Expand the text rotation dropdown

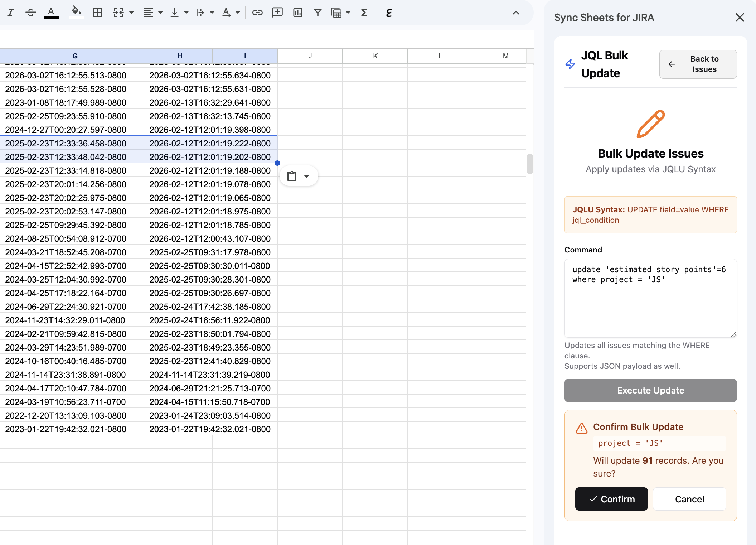(237, 13)
